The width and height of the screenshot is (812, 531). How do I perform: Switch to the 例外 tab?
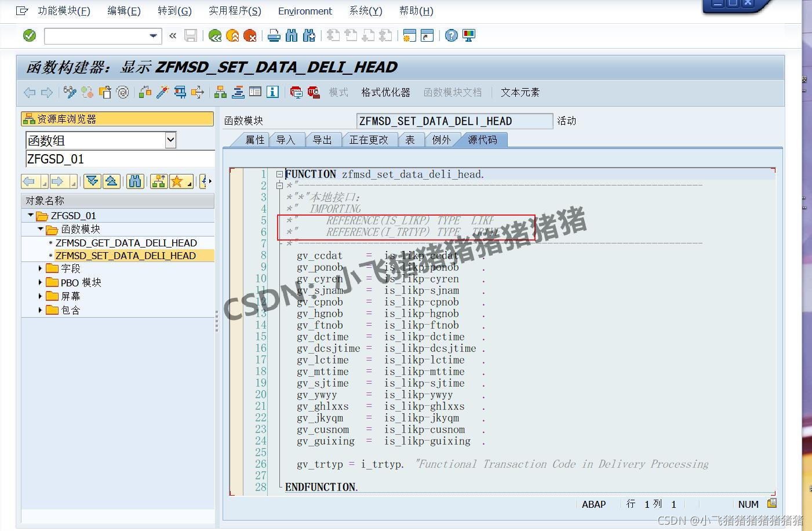(441, 140)
